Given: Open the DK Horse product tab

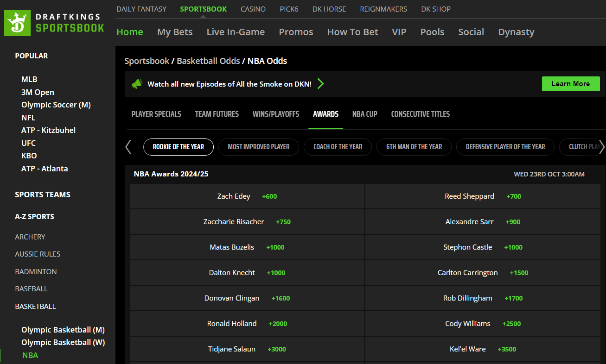Looking at the screenshot, I should pos(329,9).
